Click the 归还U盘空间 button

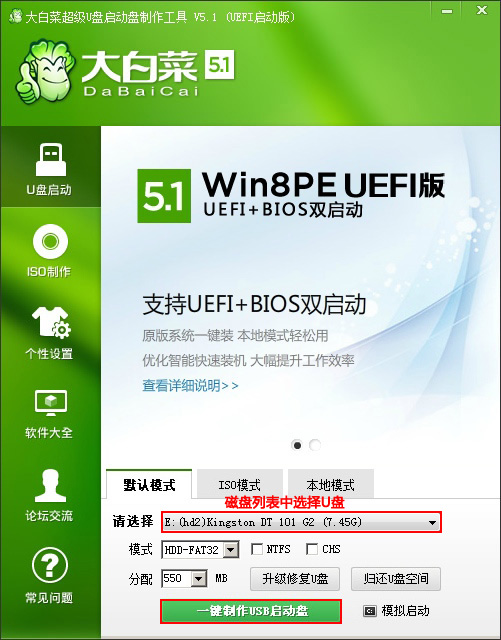pyautogui.click(x=396, y=579)
